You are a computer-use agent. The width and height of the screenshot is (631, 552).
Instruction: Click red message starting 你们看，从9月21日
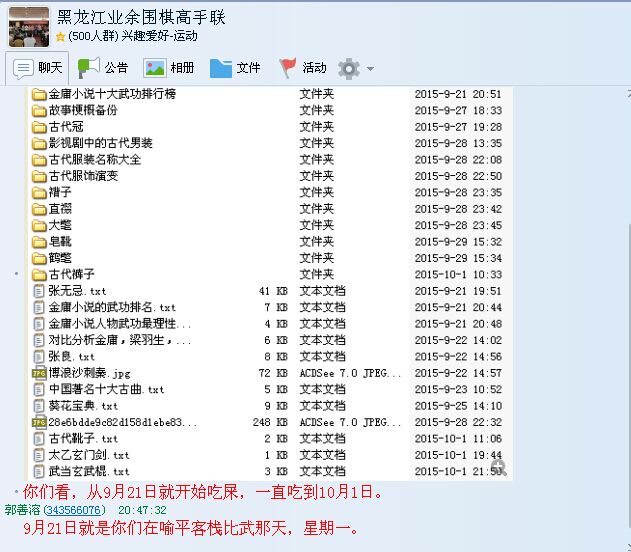tap(203, 492)
